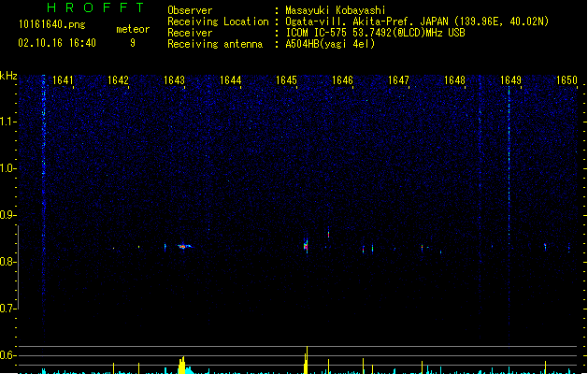Image resolution: width=588 pixels, height=374 pixels.
Task: Click the 1642 time axis marker
Action: point(118,80)
